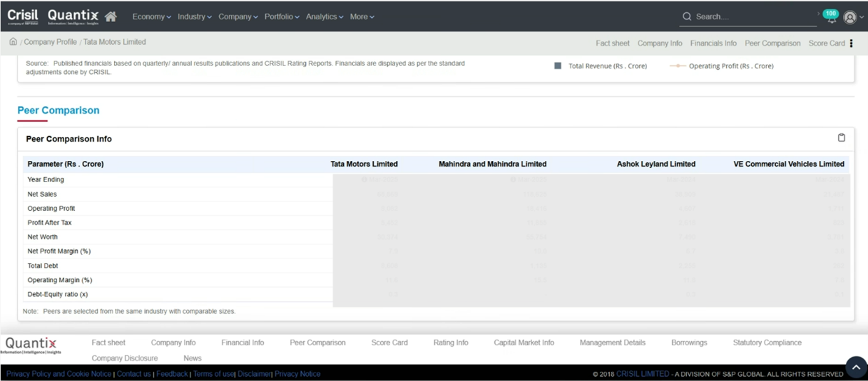Copy Peer Comparison Info with clipboard icon

[841, 138]
